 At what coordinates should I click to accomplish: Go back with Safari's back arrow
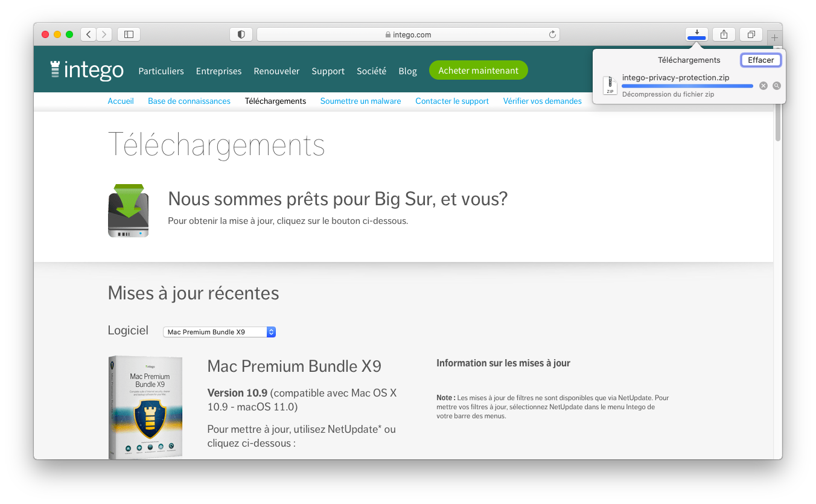(x=89, y=34)
